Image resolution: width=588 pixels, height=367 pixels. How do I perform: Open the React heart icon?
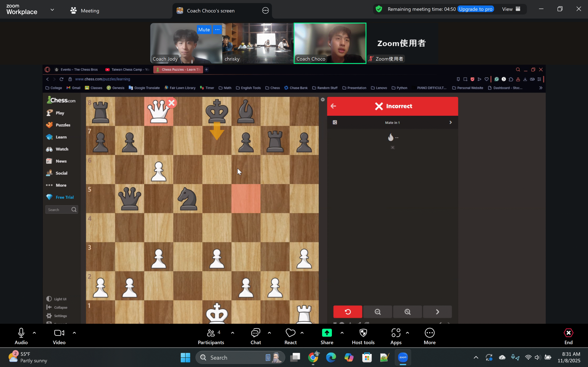(290, 333)
